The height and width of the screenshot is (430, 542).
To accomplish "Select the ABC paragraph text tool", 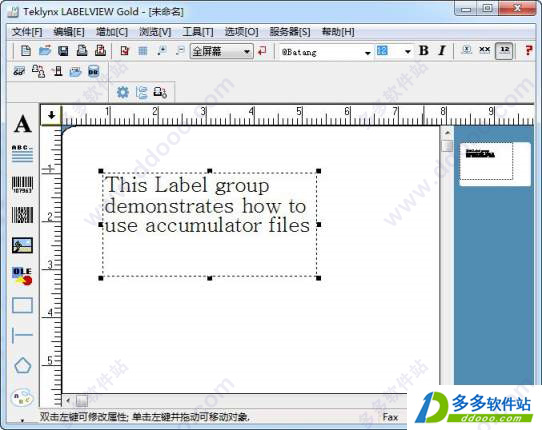I will click(x=22, y=153).
